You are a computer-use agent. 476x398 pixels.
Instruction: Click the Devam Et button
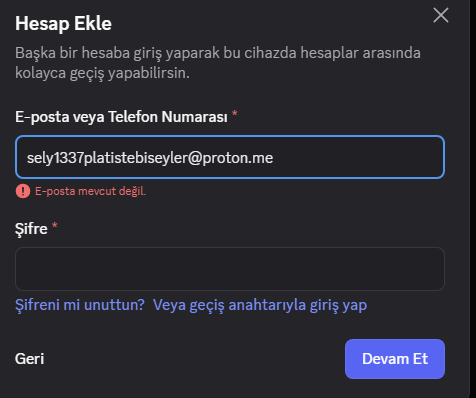click(395, 359)
